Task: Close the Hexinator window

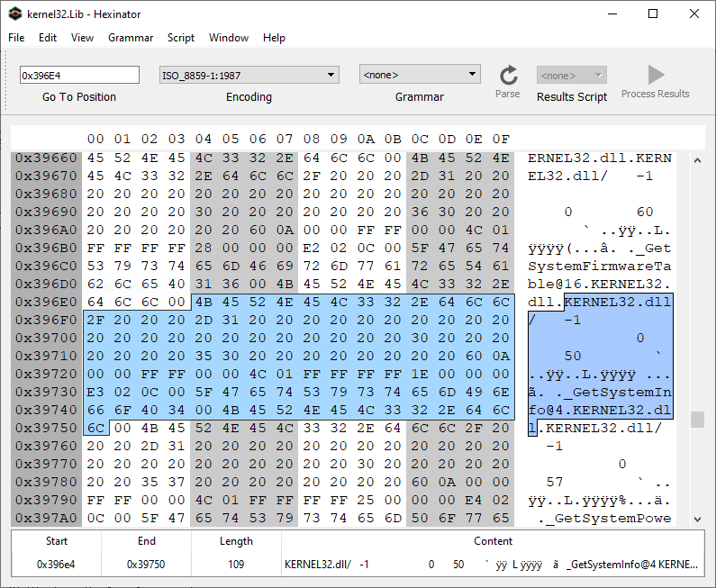Action: 694,14
